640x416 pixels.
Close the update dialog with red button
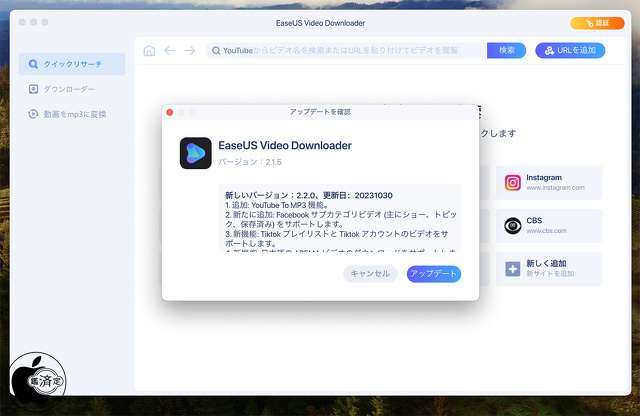(170, 112)
